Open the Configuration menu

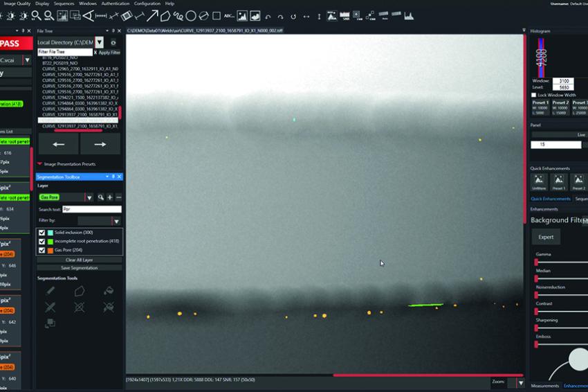point(147,3)
